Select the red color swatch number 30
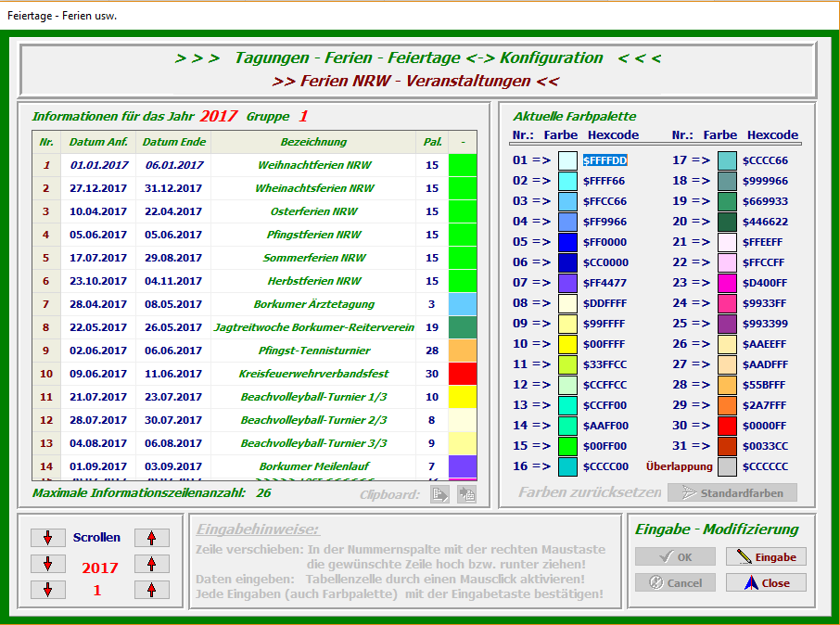840x625 pixels. pyautogui.click(x=727, y=426)
